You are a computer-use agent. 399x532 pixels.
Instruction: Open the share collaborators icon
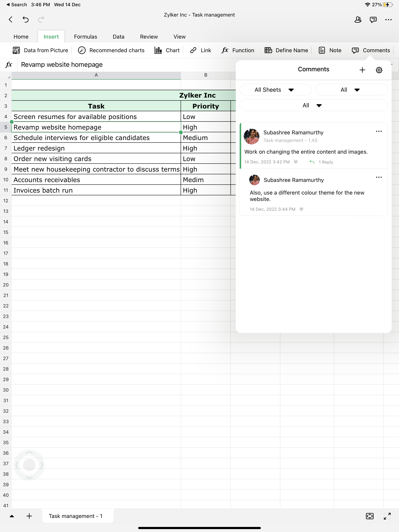coord(358,19)
